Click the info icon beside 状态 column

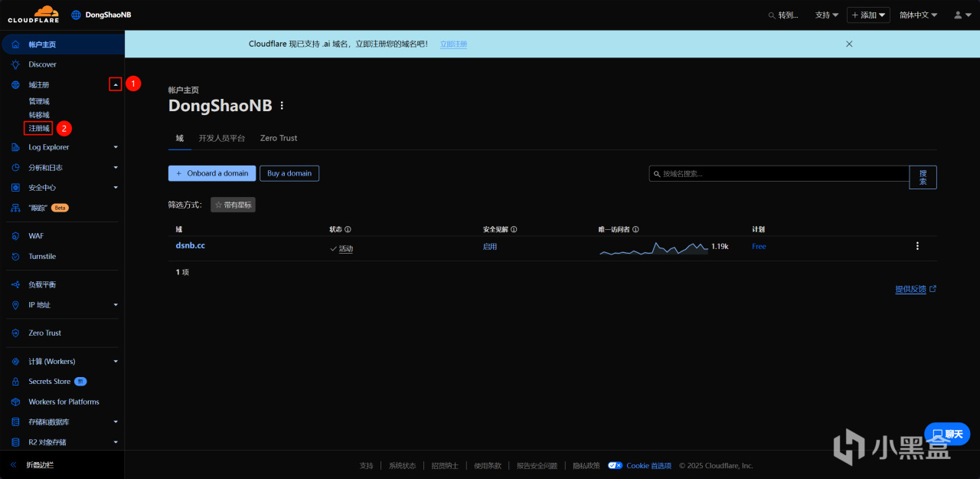(348, 229)
